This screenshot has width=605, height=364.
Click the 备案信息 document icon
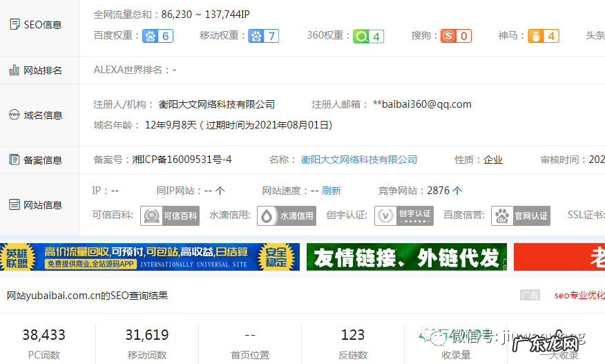[15, 160]
